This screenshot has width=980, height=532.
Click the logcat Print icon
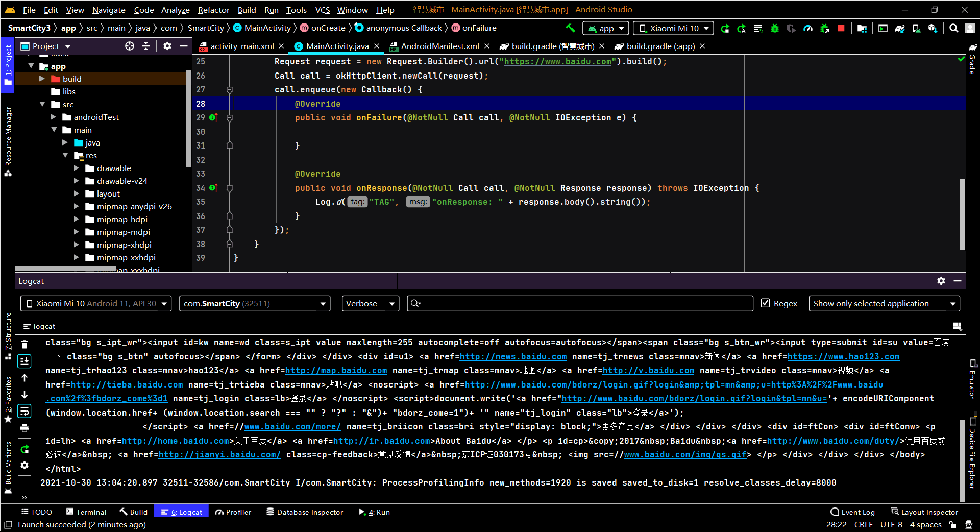(24, 428)
